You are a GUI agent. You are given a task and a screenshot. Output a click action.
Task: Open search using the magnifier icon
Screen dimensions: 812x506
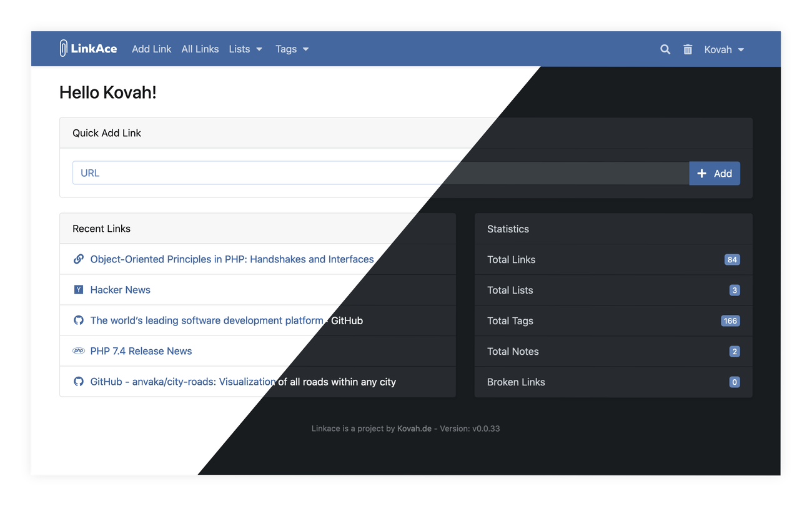click(665, 49)
